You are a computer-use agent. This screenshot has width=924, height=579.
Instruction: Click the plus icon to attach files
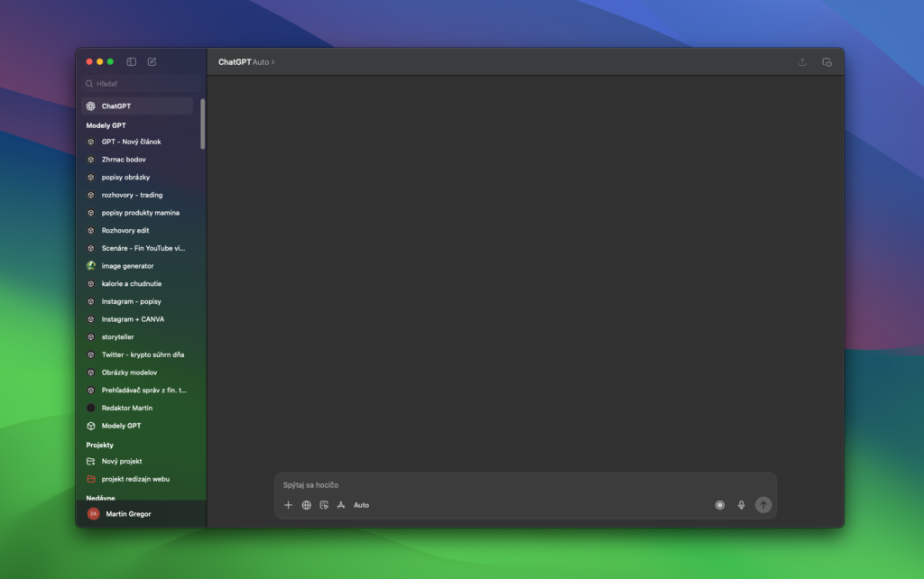pos(289,505)
